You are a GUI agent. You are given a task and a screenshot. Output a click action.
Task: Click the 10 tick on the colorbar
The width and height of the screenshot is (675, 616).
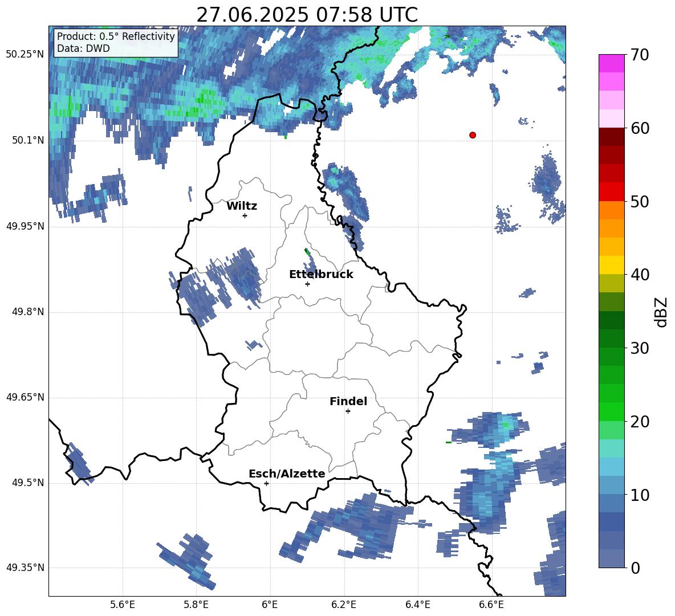tap(639, 495)
